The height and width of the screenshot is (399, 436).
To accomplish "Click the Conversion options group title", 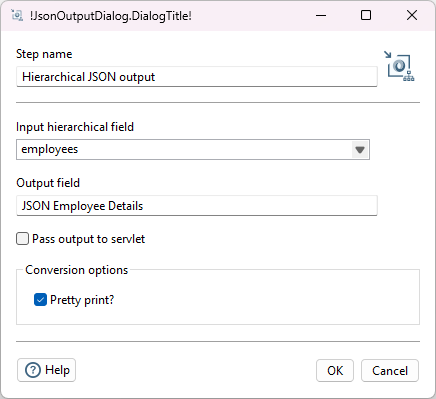I will pos(77,270).
